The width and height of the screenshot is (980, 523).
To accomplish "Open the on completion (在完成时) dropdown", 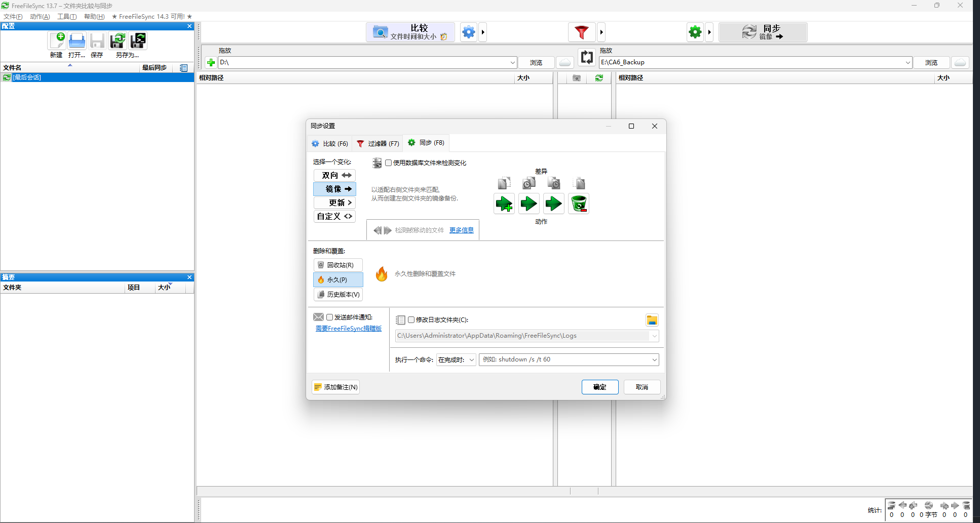I will 456,360.
